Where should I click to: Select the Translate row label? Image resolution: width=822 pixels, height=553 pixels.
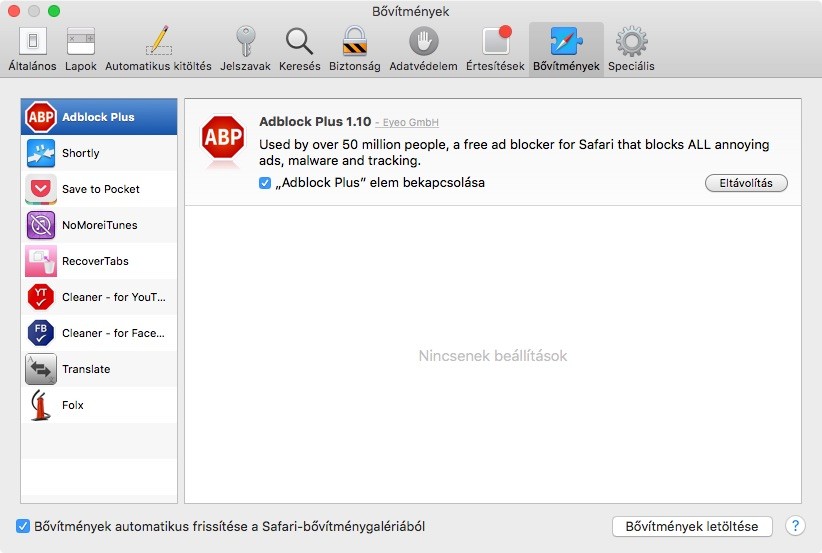point(86,369)
